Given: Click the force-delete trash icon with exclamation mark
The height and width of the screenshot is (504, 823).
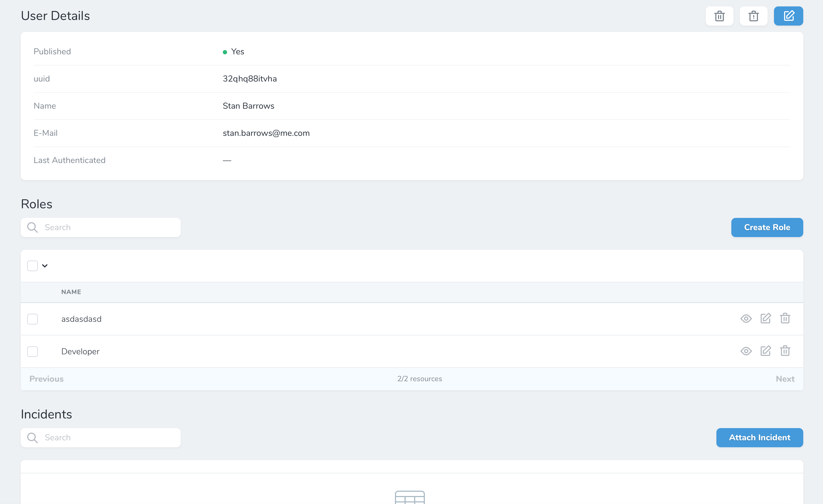Looking at the screenshot, I should (753, 16).
